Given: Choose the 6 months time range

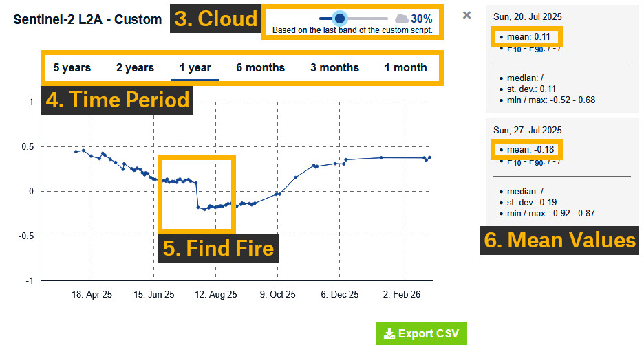Looking at the screenshot, I should pyautogui.click(x=260, y=67).
